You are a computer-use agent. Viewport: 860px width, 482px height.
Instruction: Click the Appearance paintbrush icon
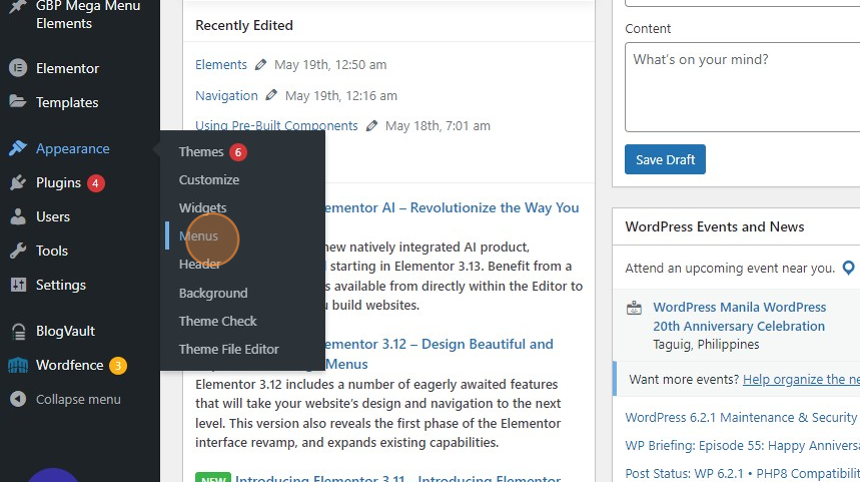point(18,148)
